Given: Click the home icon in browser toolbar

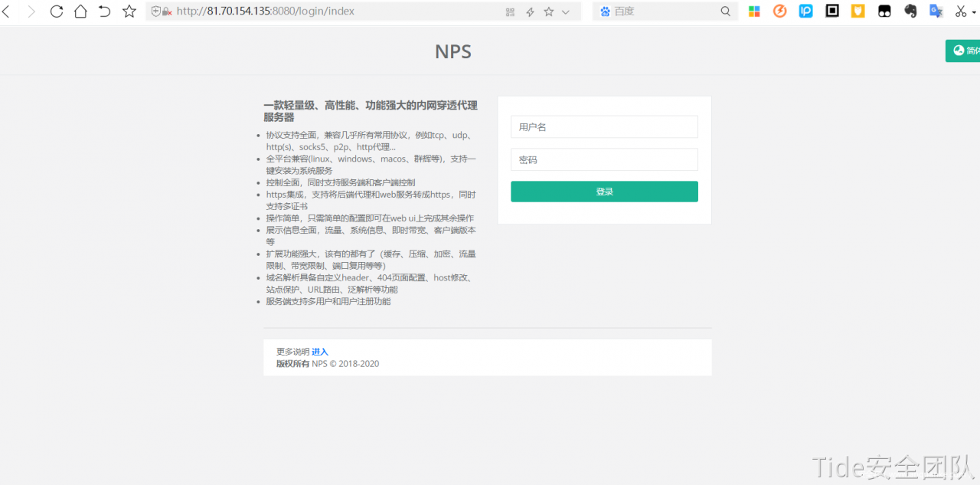Looking at the screenshot, I should point(80,11).
